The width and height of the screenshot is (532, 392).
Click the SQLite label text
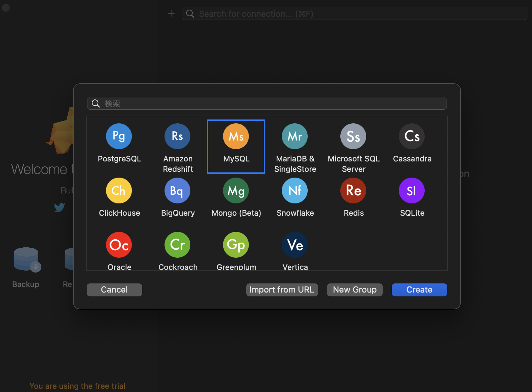[x=412, y=213]
